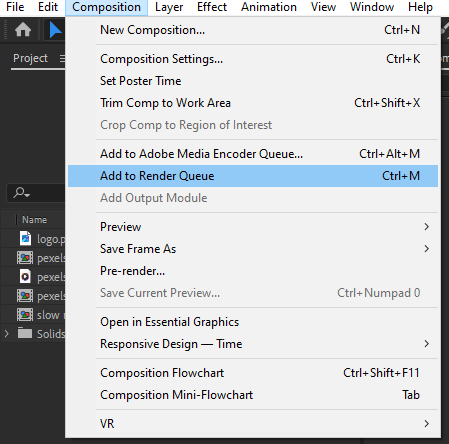
Task: Click the Solids folder icon
Action: (x=25, y=333)
